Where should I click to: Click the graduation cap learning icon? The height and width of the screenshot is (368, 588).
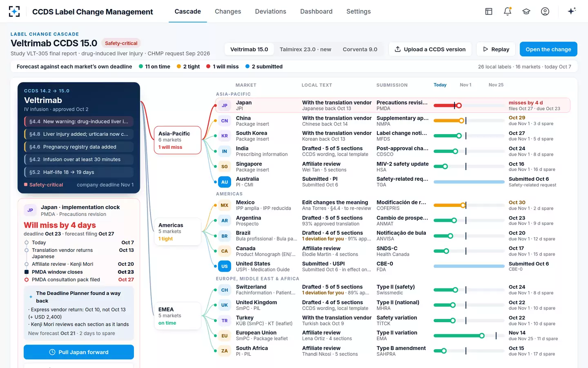coord(526,11)
